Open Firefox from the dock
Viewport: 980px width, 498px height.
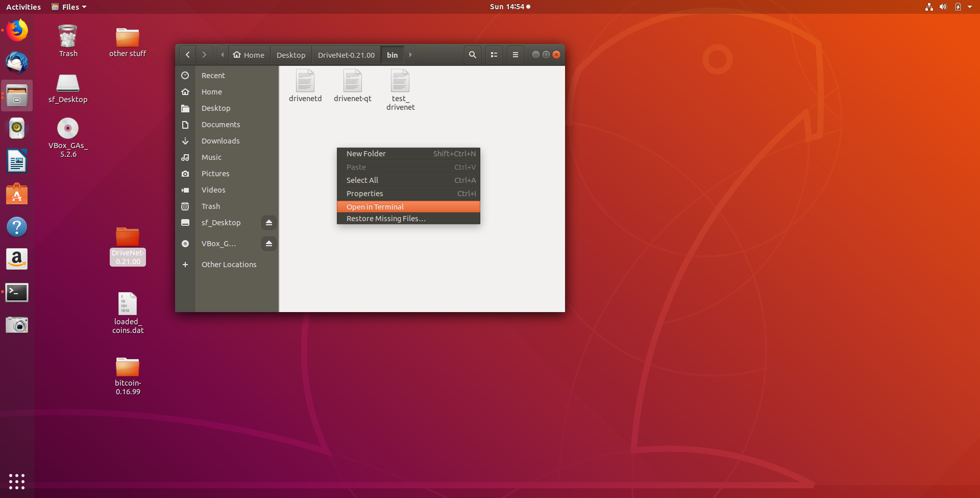pyautogui.click(x=17, y=31)
